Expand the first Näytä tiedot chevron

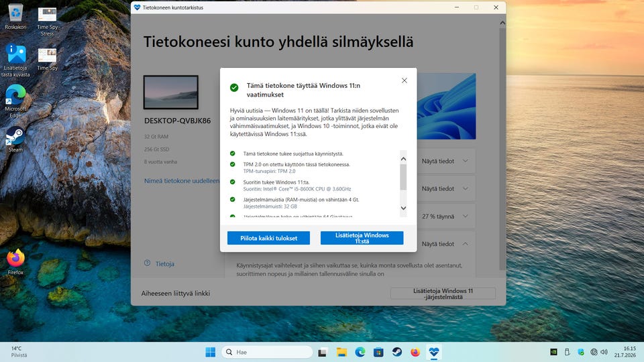[466, 161]
